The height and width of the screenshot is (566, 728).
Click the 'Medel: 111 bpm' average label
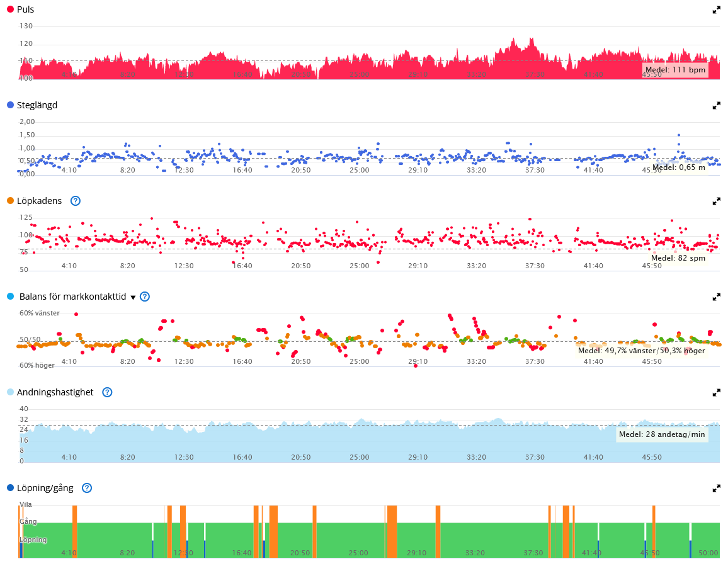click(x=676, y=70)
